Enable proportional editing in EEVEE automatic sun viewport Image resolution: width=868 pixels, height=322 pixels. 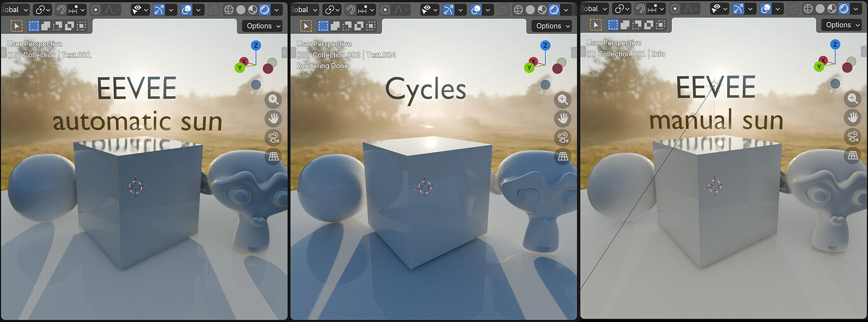tap(96, 9)
